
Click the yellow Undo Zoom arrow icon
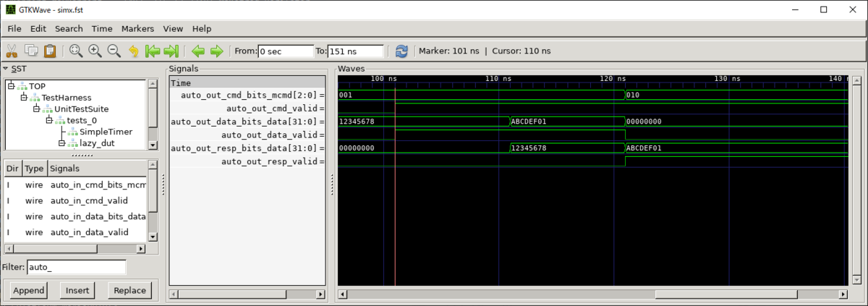(x=133, y=51)
